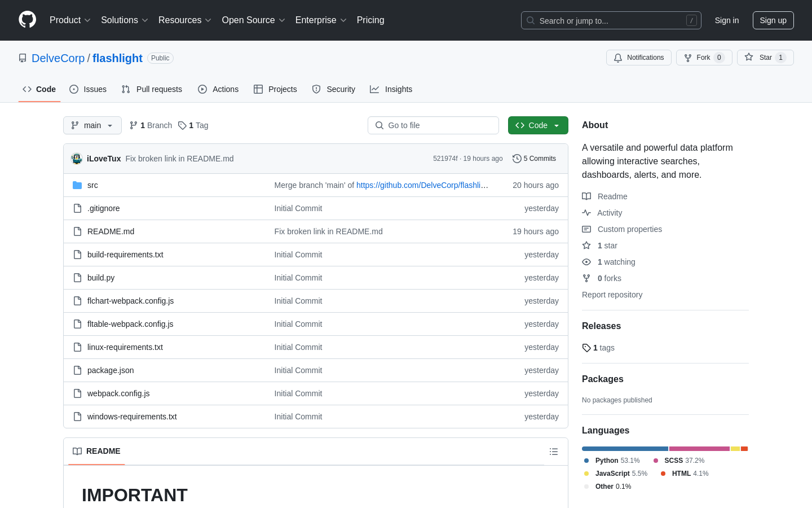Image resolution: width=812 pixels, height=508 pixels.
Task: Open the green Code dropdown button
Action: coord(538,125)
